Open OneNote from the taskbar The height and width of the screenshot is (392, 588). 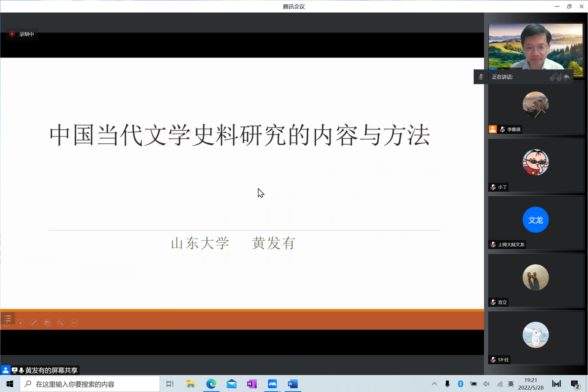point(252,384)
